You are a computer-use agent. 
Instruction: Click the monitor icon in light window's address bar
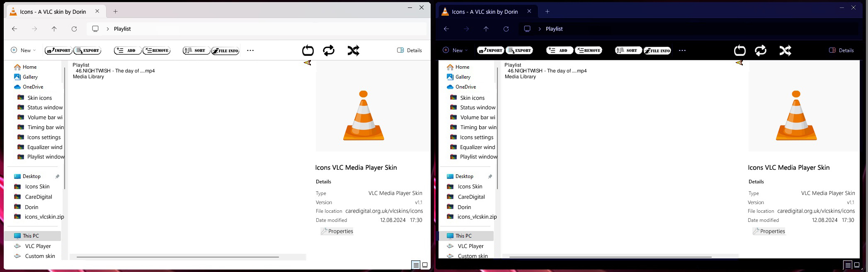click(x=95, y=29)
